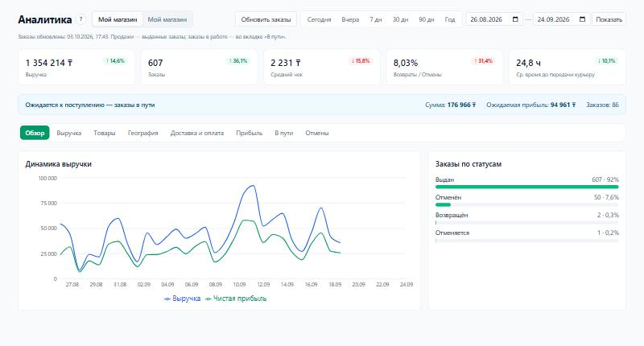Click the Обновить заказы button
The height and width of the screenshot is (346, 644).
[x=266, y=19]
